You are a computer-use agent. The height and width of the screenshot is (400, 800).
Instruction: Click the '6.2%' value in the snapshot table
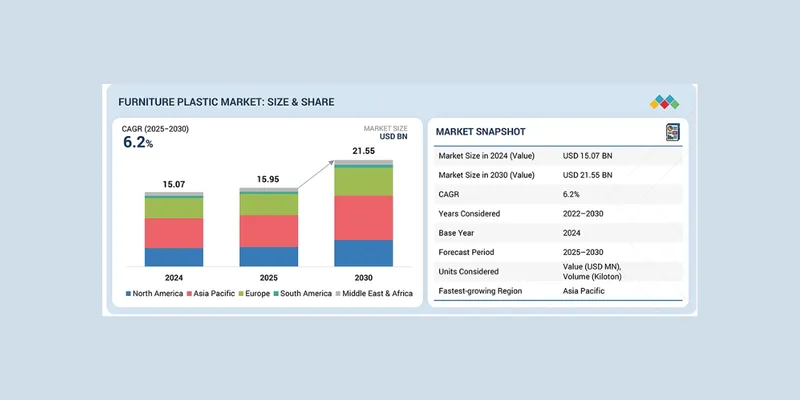click(571, 194)
